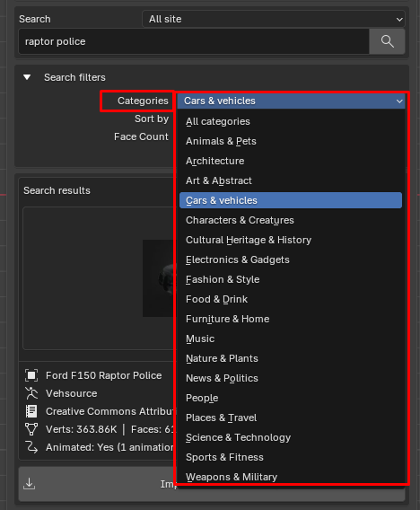The height and width of the screenshot is (510, 420).
Task: Select People category
Action: click(x=291, y=398)
